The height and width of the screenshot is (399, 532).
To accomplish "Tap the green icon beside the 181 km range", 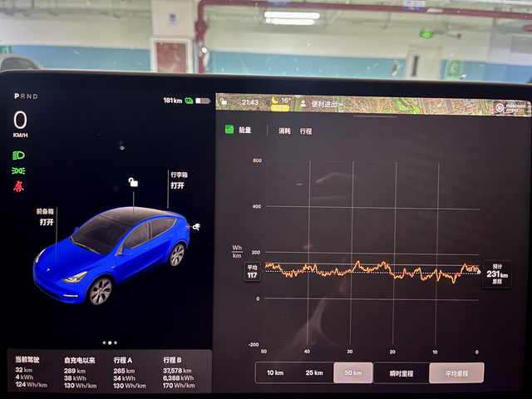I will [x=189, y=101].
